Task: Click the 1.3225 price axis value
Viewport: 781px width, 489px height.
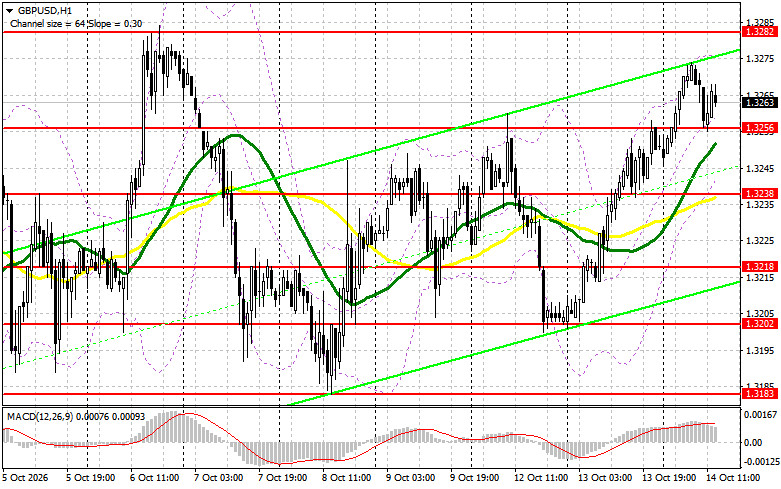Action: coord(760,241)
